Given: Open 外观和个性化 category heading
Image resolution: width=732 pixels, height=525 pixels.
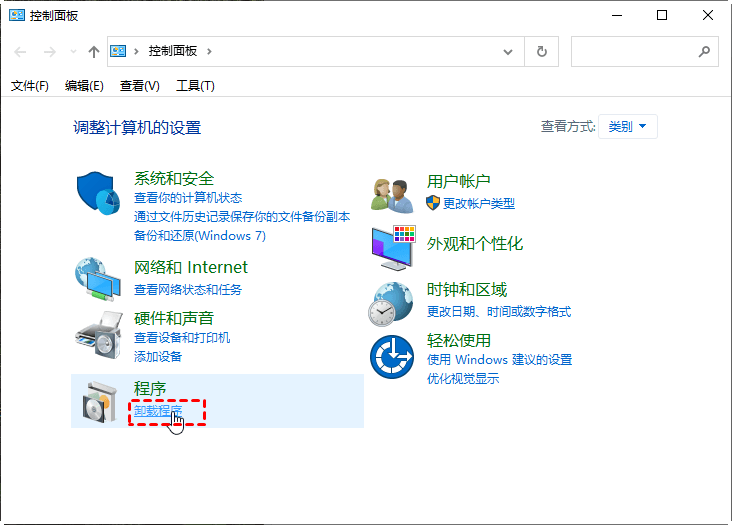Looking at the screenshot, I should click(x=475, y=244).
